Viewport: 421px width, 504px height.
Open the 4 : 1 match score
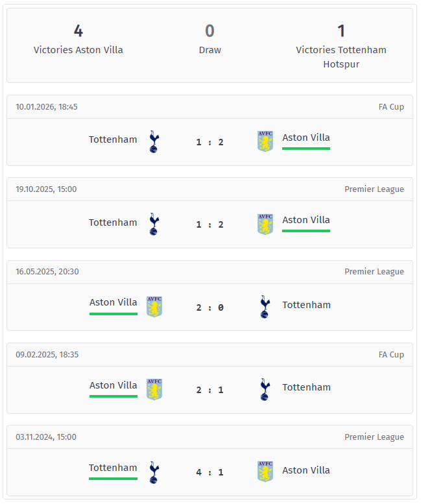click(x=210, y=472)
